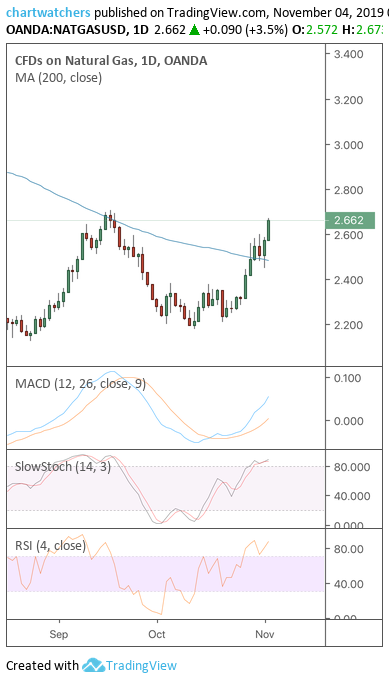Click the 3.000 price axis label
389x683 pixels.
pyautogui.click(x=348, y=145)
